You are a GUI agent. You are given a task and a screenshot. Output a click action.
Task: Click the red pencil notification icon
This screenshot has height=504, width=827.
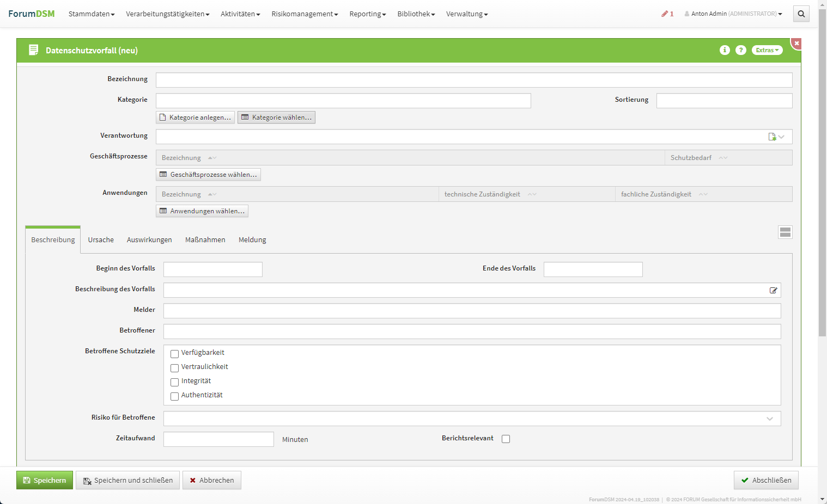(665, 14)
